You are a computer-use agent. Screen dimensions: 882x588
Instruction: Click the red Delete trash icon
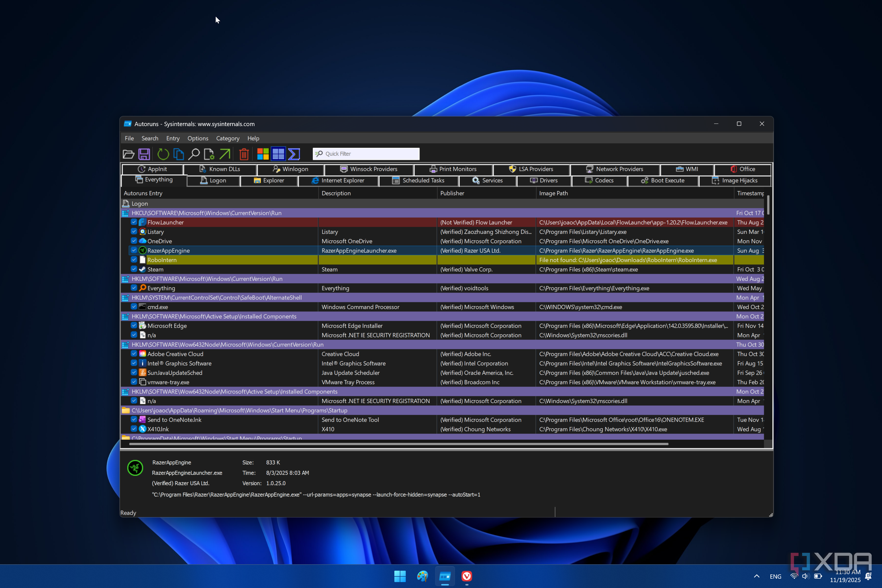coord(244,154)
